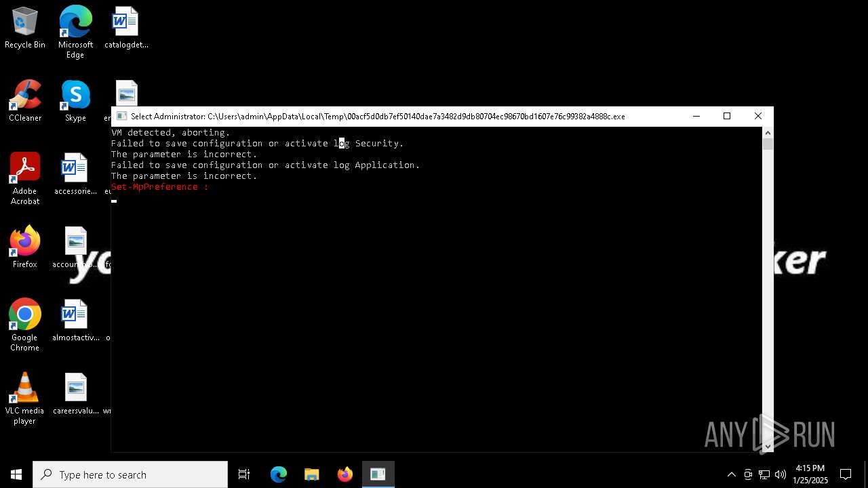Click the Show desktop strip at taskbar end
The height and width of the screenshot is (488, 868).
pos(866,474)
